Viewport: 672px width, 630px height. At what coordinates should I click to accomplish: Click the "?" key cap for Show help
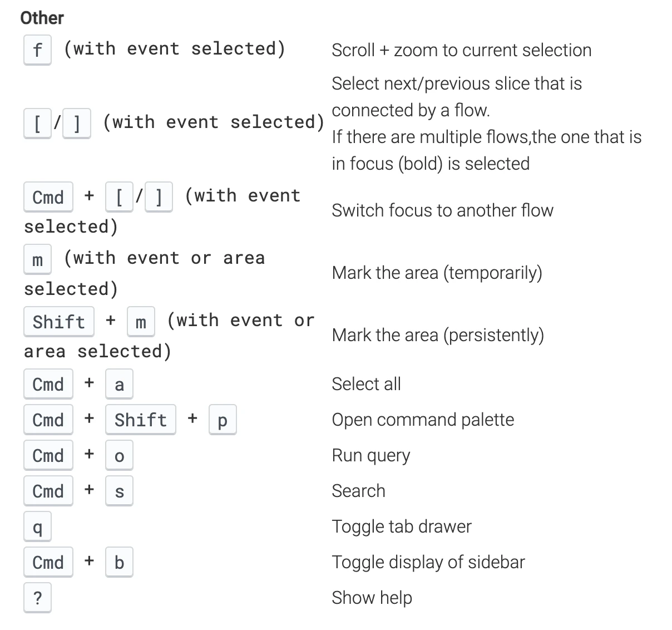point(37,598)
